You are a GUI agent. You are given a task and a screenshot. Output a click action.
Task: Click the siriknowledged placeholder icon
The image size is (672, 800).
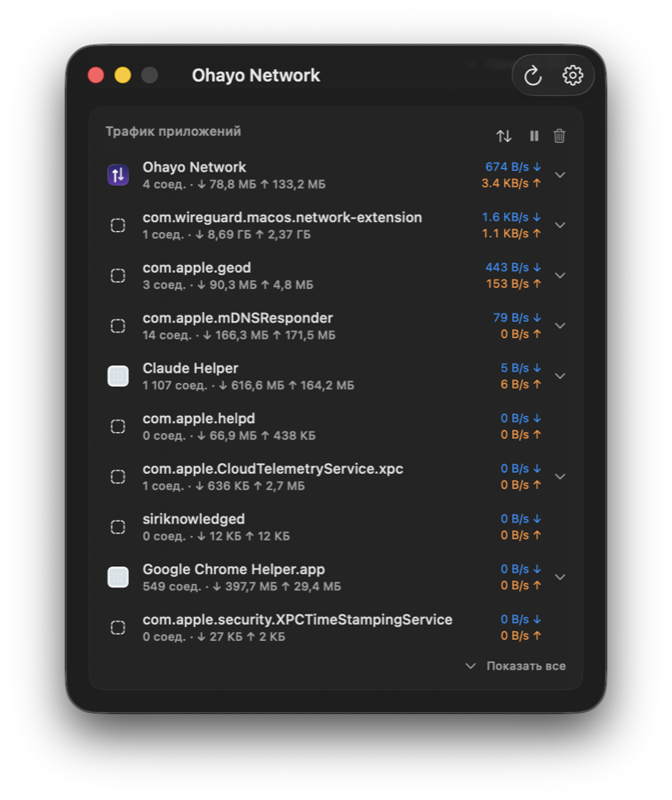(x=118, y=526)
